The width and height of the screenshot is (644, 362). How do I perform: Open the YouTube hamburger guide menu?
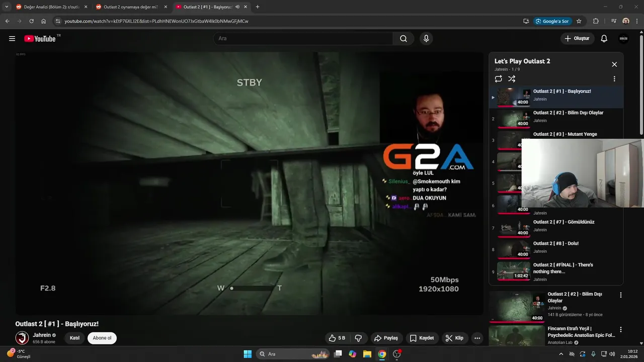tap(12, 39)
